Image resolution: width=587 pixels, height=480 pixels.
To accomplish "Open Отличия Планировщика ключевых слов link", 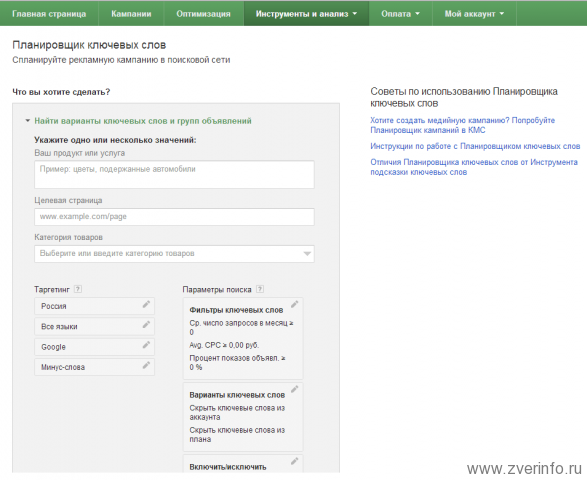I will coord(474,167).
